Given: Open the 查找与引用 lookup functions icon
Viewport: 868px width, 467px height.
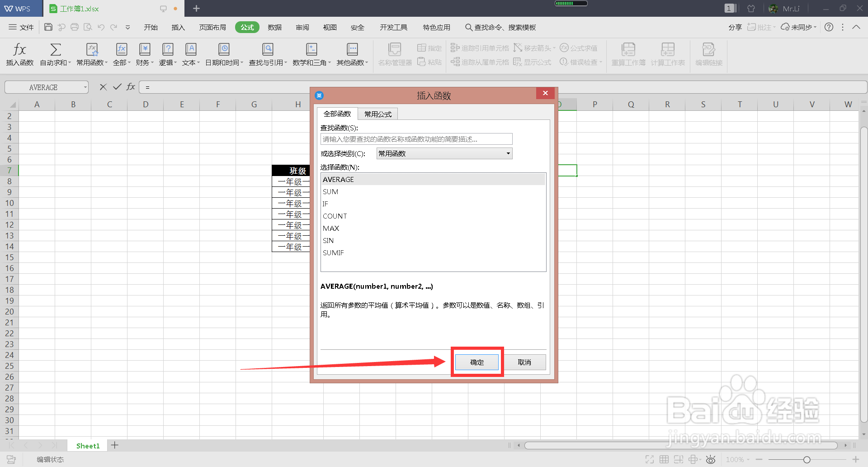Looking at the screenshot, I should click(268, 49).
